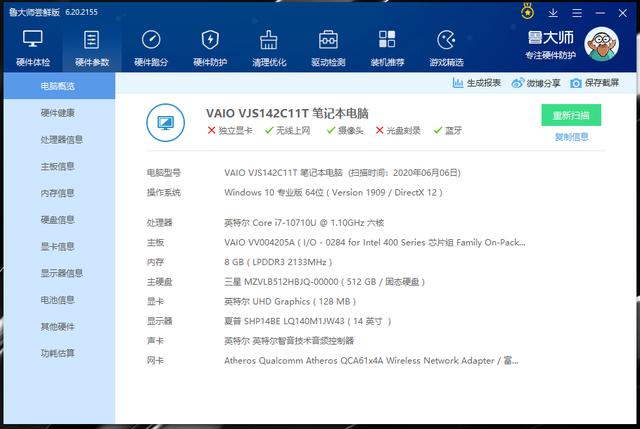Select the 硬件参数 hardware parameters tab
The width and height of the screenshot is (640, 429).
(92, 48)
